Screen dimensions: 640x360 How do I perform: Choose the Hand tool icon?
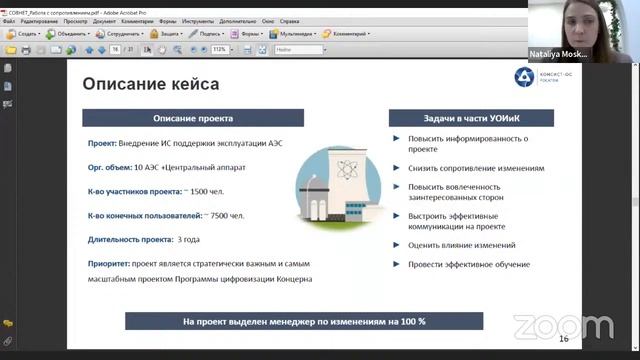pos(162,50)
